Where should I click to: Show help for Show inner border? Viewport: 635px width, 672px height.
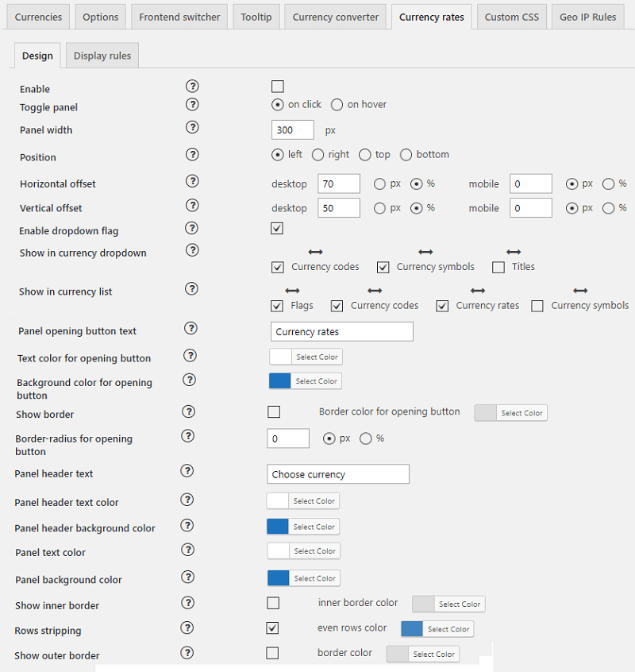pyautogui.click(x=187, y=603)
